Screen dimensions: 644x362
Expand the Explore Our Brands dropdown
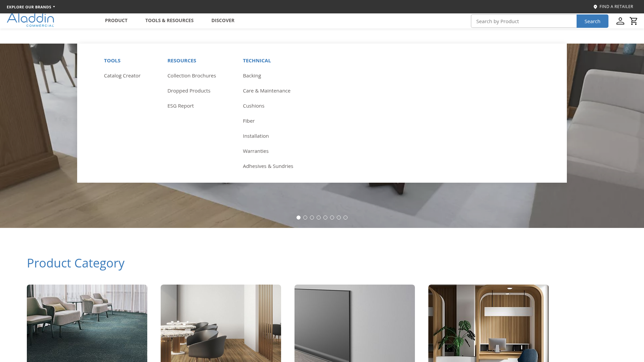31,7
